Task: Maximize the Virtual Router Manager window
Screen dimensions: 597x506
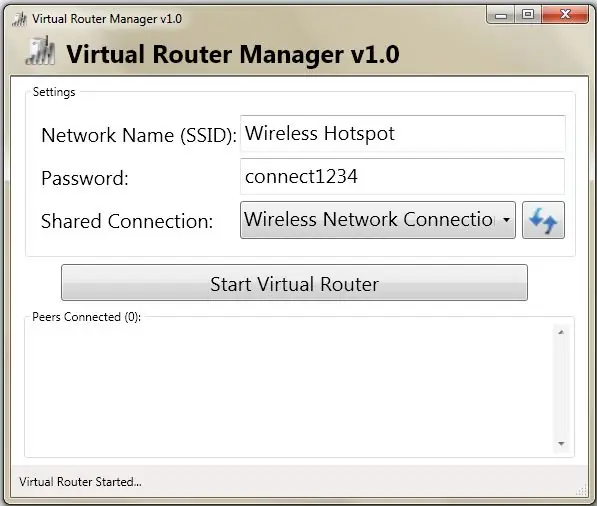Action: pyautogui.click(x=528, y=15)
